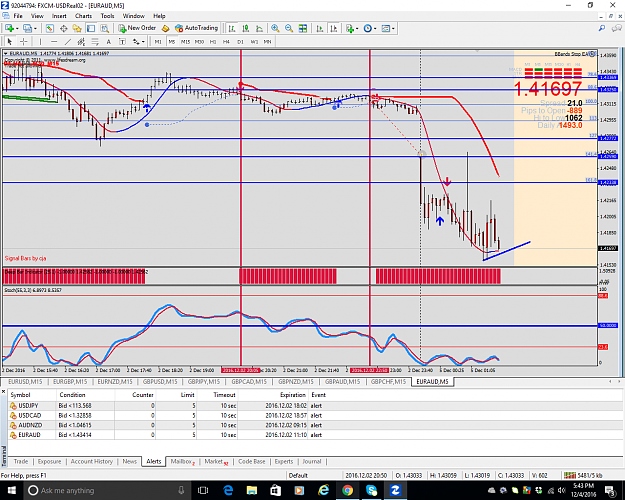Select the USDCAD alert row
This screenshot has height=500, width=625.
313,415
